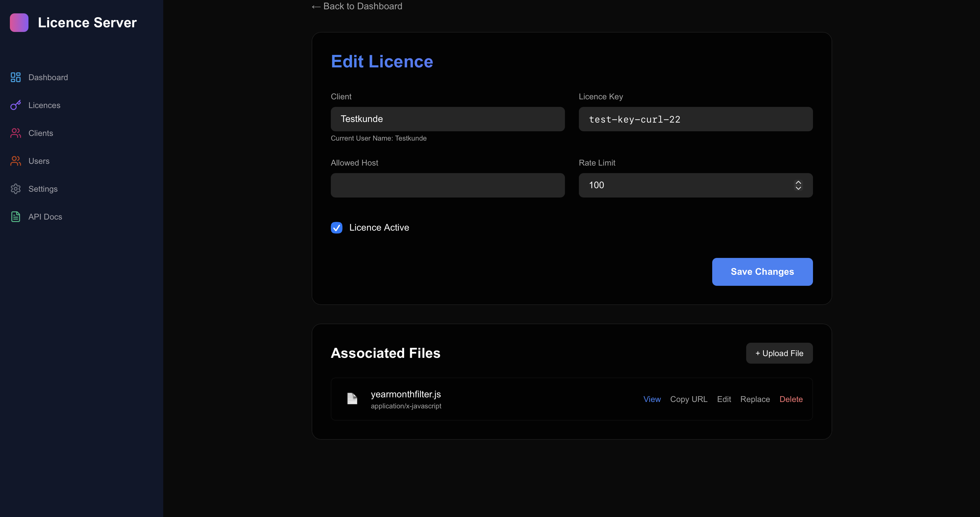
Task: Click the Rate Limit spinner control
Action: pos(798,185)
